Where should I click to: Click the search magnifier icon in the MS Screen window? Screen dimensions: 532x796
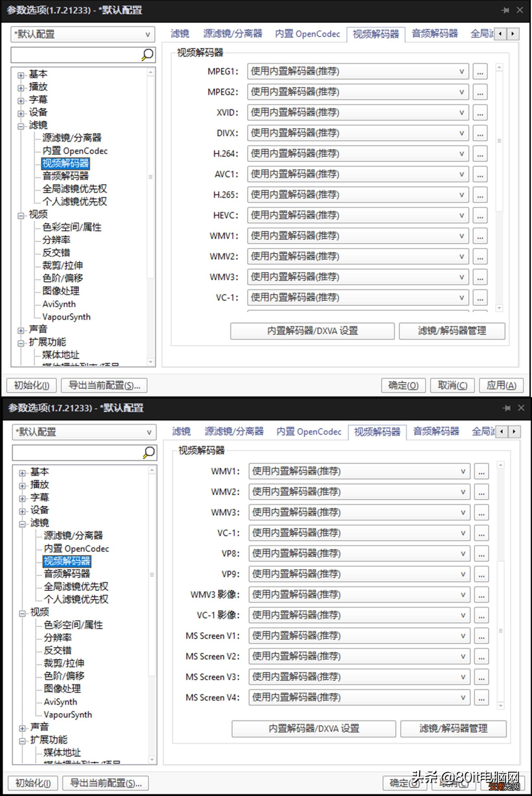tap(149, 453)
